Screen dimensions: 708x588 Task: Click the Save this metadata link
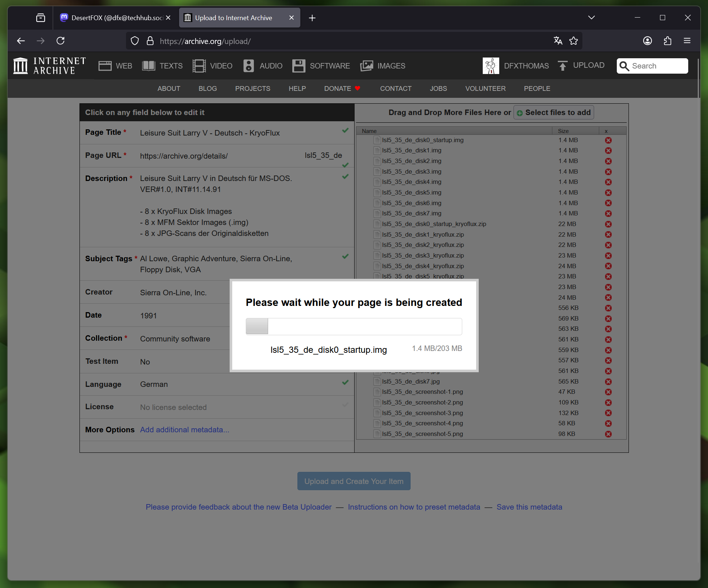point(529,507)
